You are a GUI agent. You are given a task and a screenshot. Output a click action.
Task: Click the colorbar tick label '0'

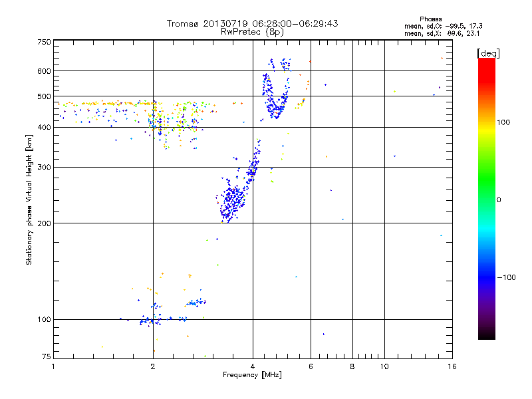coord(499,200)
